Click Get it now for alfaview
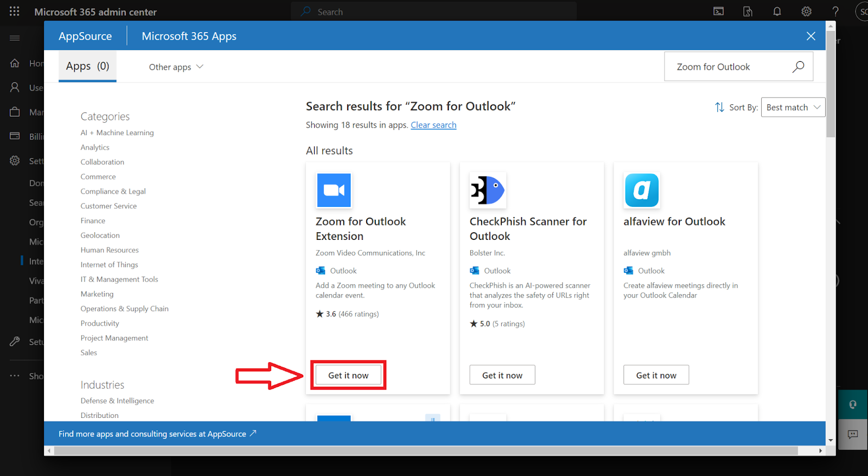The height and width of the screenshot is (476, 868). click(x=656, y=375)
